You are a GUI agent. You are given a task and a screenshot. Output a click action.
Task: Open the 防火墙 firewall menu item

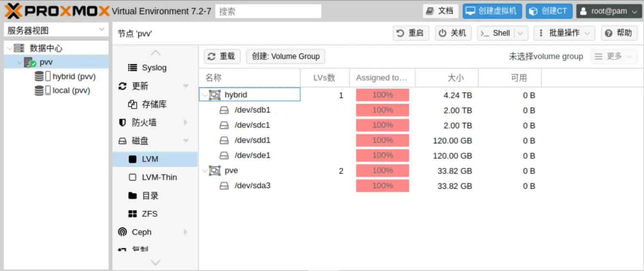pyautogui.click(x=155, y=123)
